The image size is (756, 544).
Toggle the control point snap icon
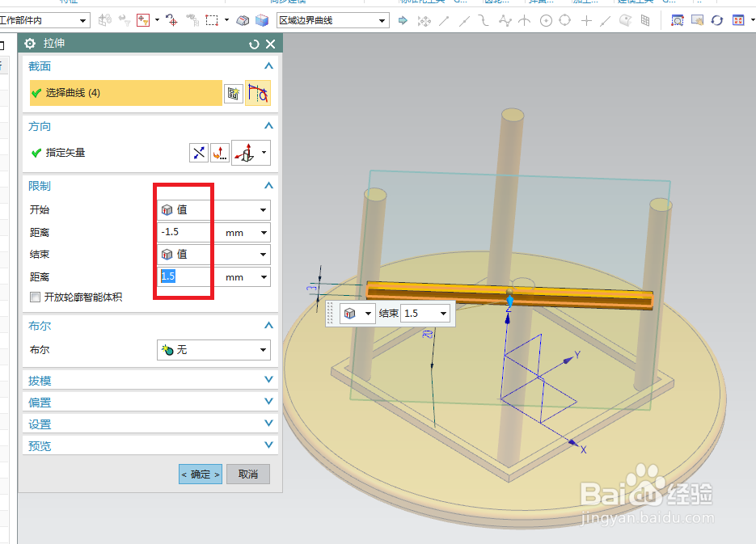pyautogui.click(x=484, y=21)
